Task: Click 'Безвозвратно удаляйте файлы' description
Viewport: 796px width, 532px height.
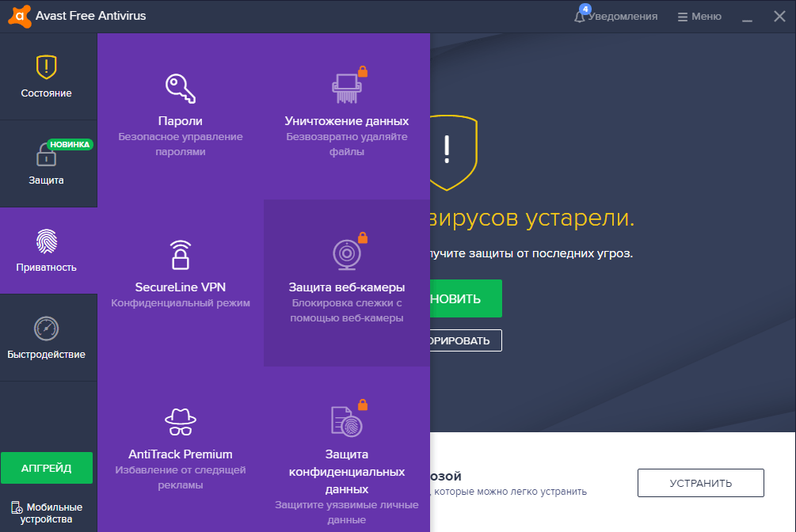Action: point(347,144)
